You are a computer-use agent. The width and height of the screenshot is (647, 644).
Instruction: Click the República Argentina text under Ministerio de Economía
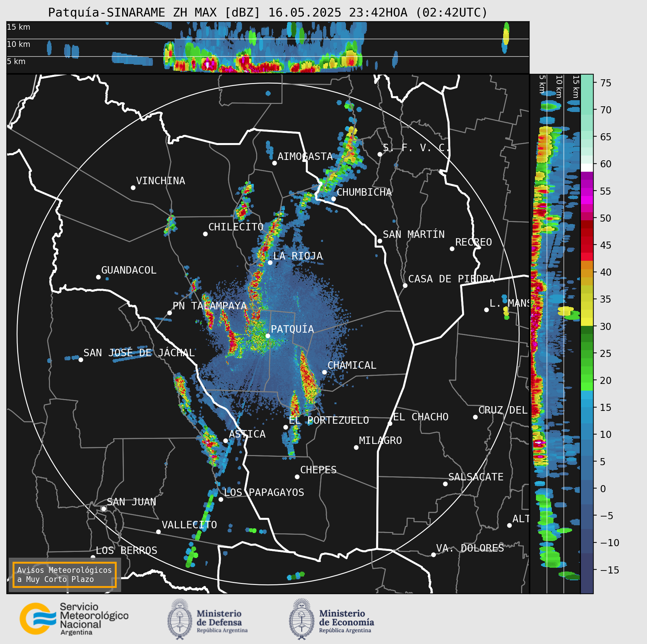coord(345,630)
